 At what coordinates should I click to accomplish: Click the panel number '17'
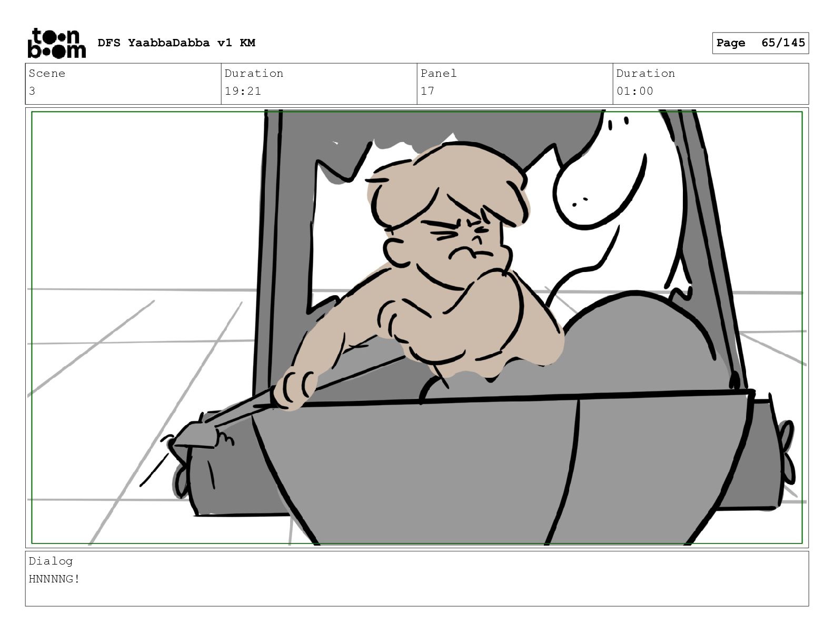click(x=428, y=91)
